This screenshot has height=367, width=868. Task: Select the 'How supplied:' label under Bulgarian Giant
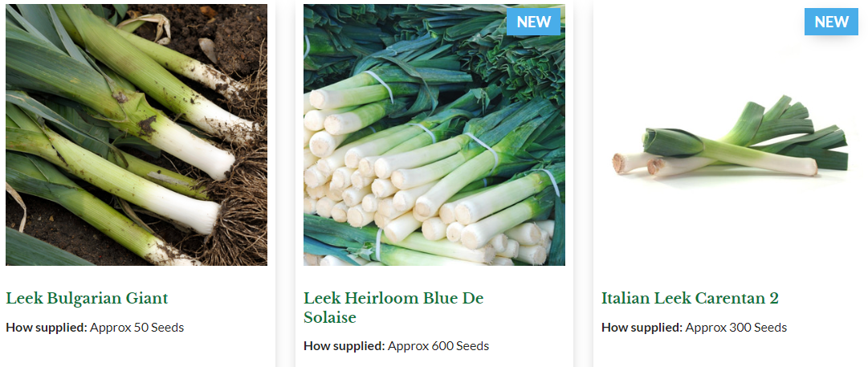click(47, 327)
